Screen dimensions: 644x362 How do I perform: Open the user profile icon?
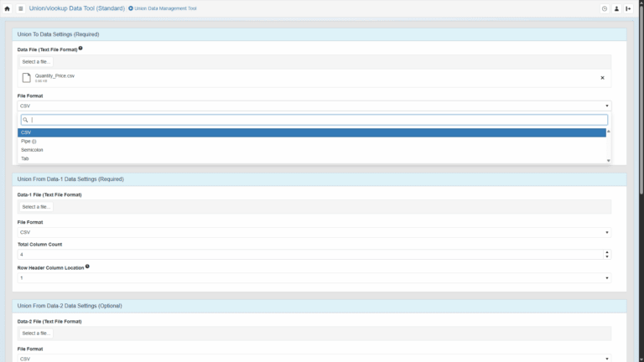pyautogui.click(x=616, y=8)
